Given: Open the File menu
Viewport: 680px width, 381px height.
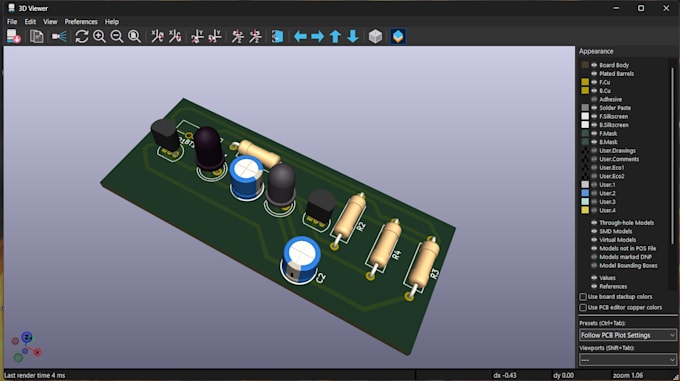Looking at the screenshot, I should [x=12, y=22].
